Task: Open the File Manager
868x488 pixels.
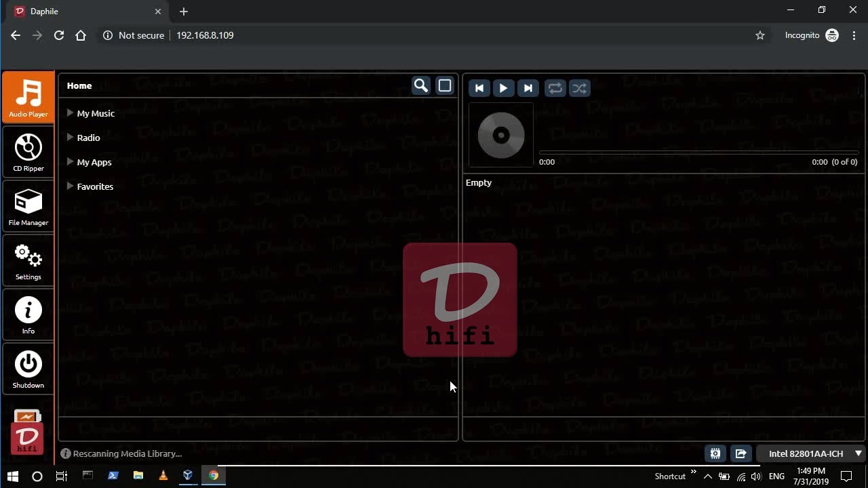Action: [x=28, y=206]
